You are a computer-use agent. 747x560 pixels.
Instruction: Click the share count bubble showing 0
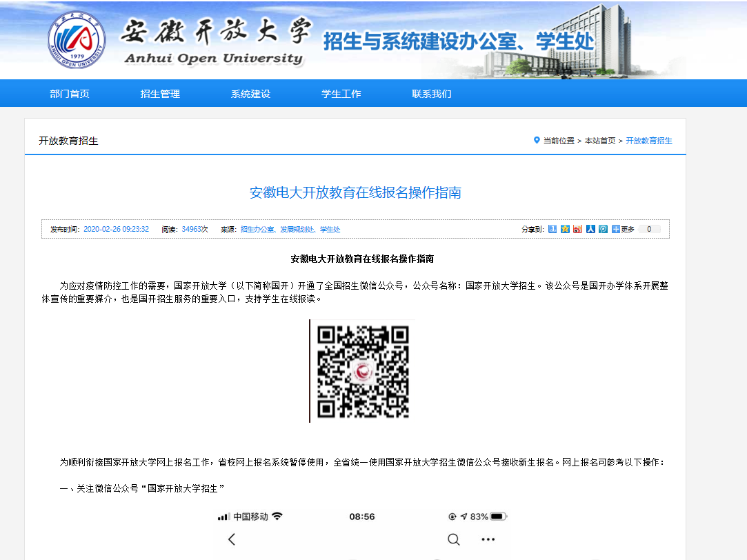[649, 229]
